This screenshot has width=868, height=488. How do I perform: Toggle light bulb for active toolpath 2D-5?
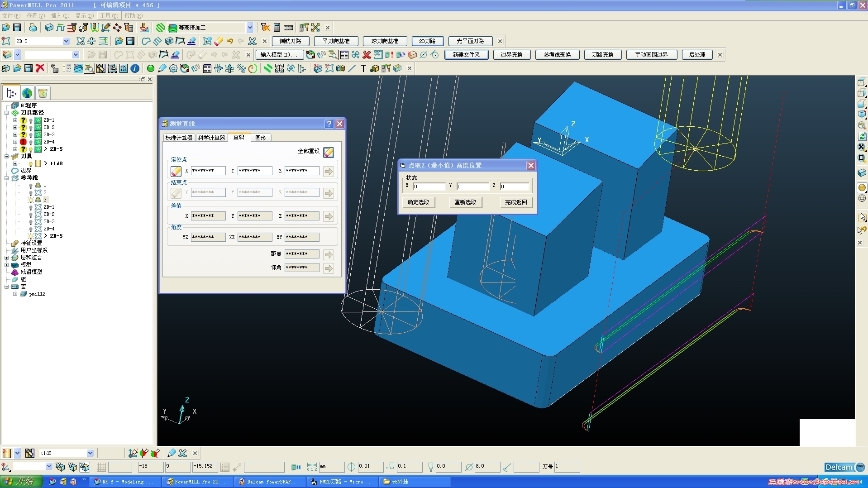click(x=31, y=150)
